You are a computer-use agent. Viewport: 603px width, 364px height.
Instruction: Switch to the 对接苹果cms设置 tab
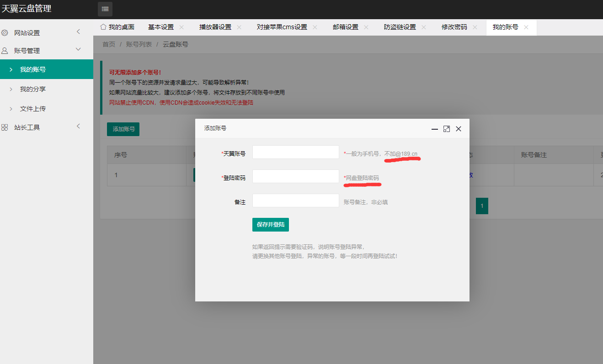282,27
